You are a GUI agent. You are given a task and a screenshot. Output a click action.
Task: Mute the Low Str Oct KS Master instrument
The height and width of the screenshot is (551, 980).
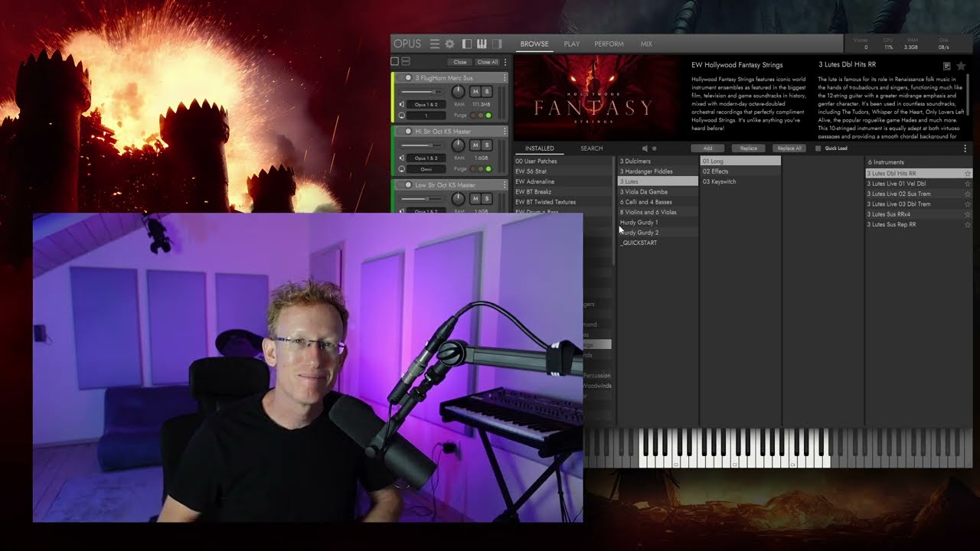coord(475,199)
